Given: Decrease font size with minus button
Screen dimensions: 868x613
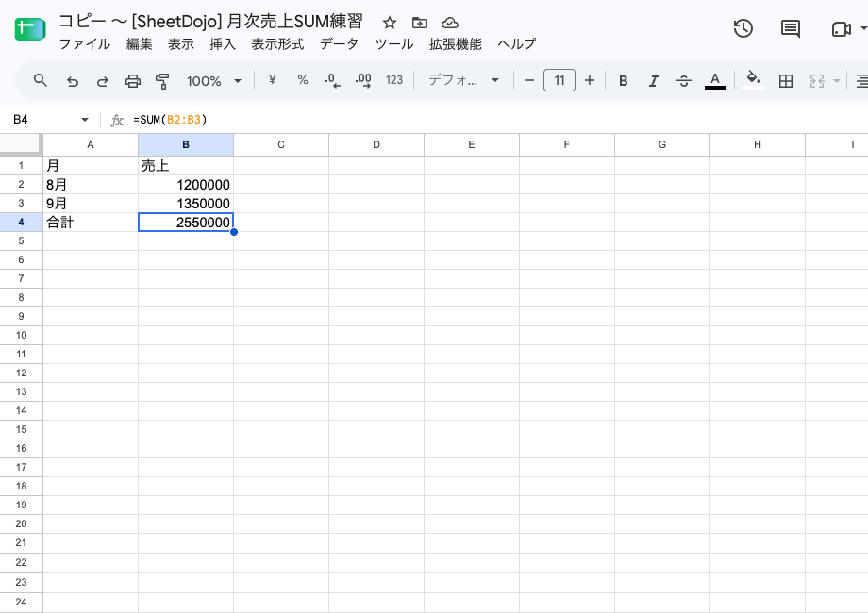Looking at the screenshot, I should 528,81.
